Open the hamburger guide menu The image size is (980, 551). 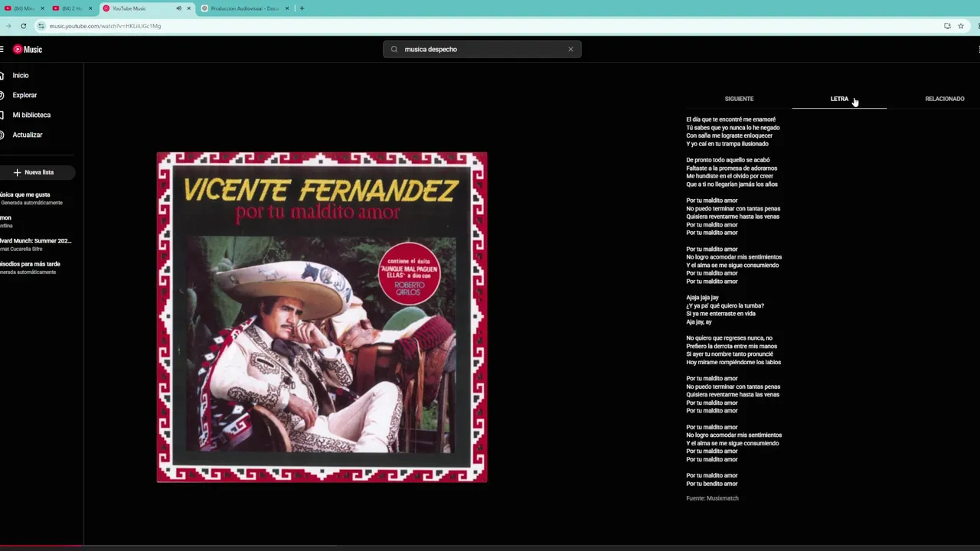2,49
